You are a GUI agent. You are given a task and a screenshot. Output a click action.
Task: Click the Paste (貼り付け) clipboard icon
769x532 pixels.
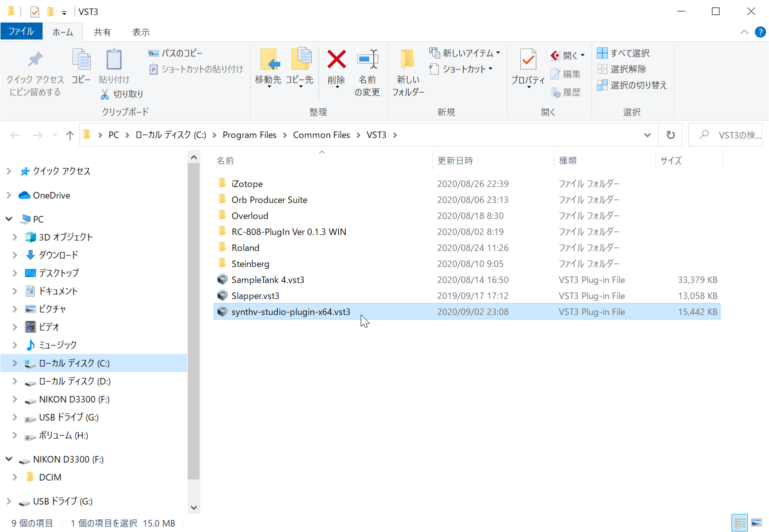coord(114,59)
